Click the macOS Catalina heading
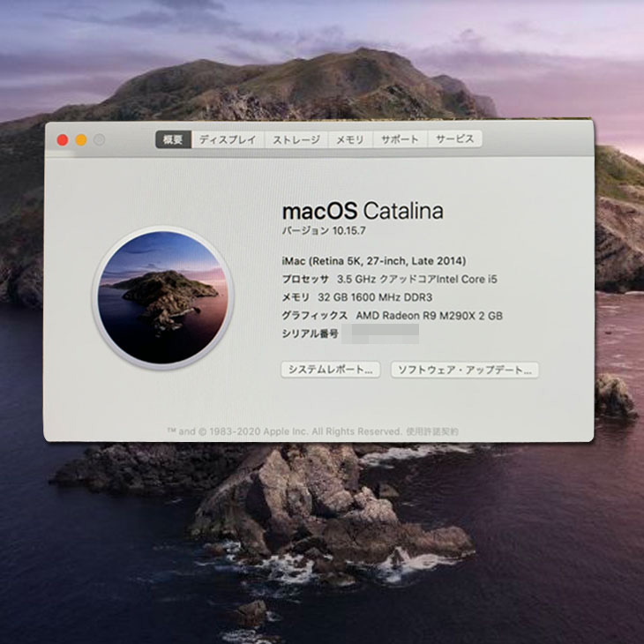644x644 pixels. [362, 211]
